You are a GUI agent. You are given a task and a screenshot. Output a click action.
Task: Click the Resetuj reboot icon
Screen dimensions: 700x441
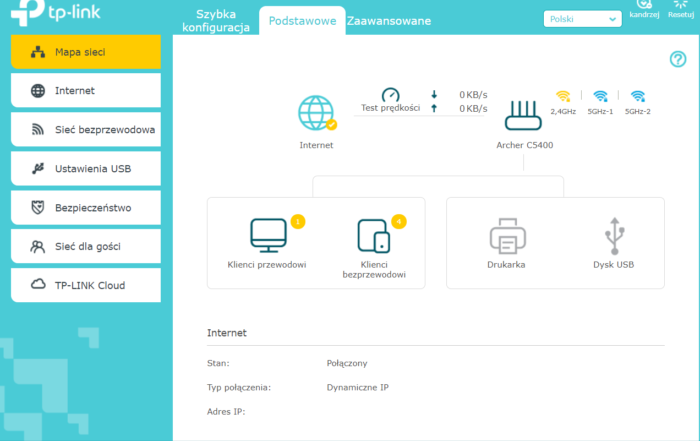[680, 8]
